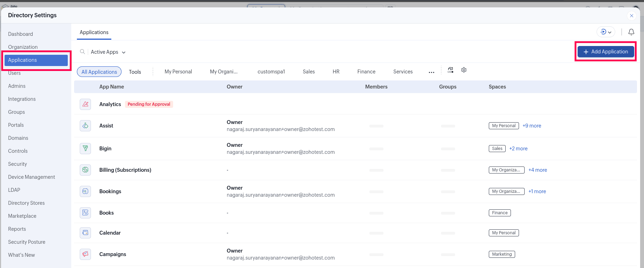
Task: Open the quick actions dropdown near bell
Action: 606,32
